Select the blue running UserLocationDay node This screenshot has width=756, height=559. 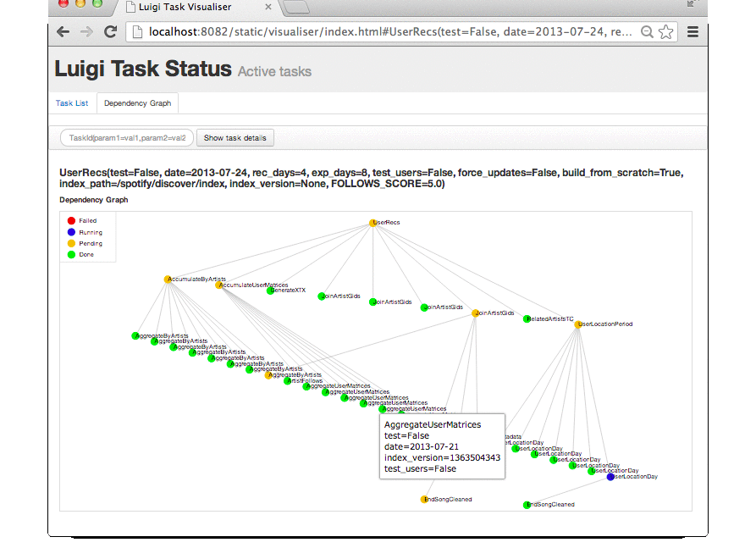(x=610, y=477)
